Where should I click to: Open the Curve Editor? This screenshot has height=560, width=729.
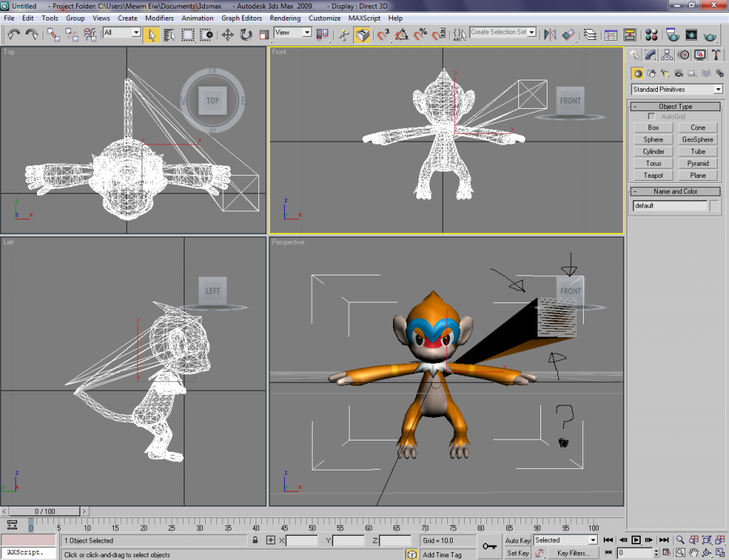click(x=611, y=35)
